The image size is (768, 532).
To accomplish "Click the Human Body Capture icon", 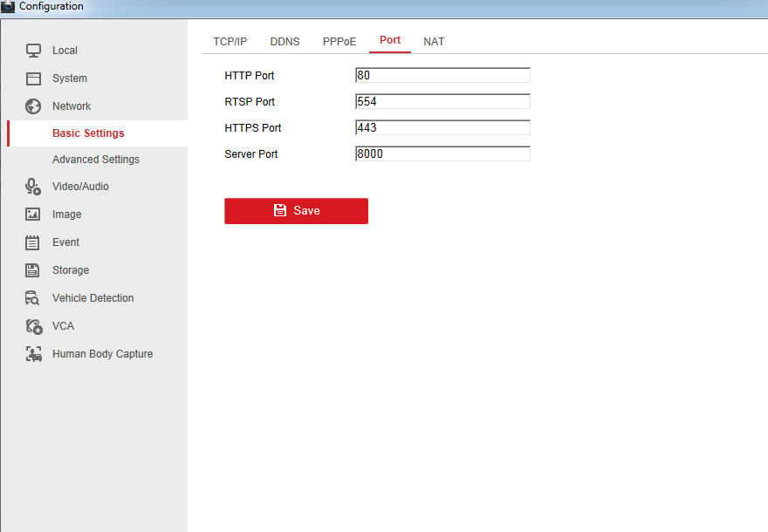I will [x=33, y=354].
